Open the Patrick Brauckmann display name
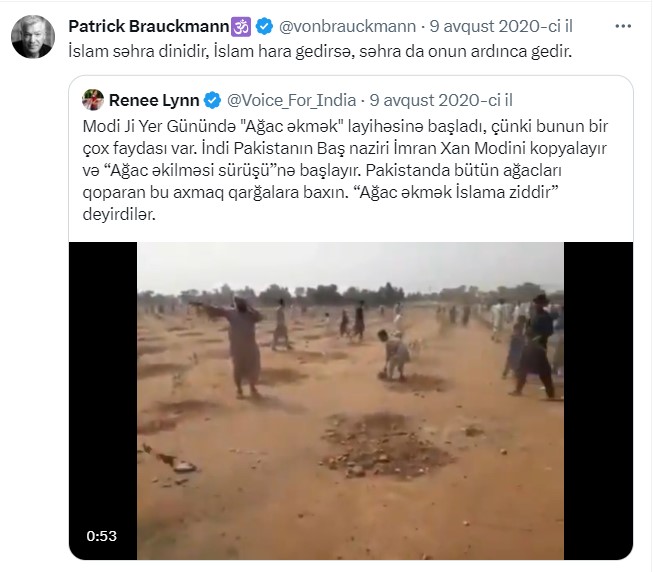Image resolution: width=653 pixels, height=572 pixels. [x=149, y=26]
